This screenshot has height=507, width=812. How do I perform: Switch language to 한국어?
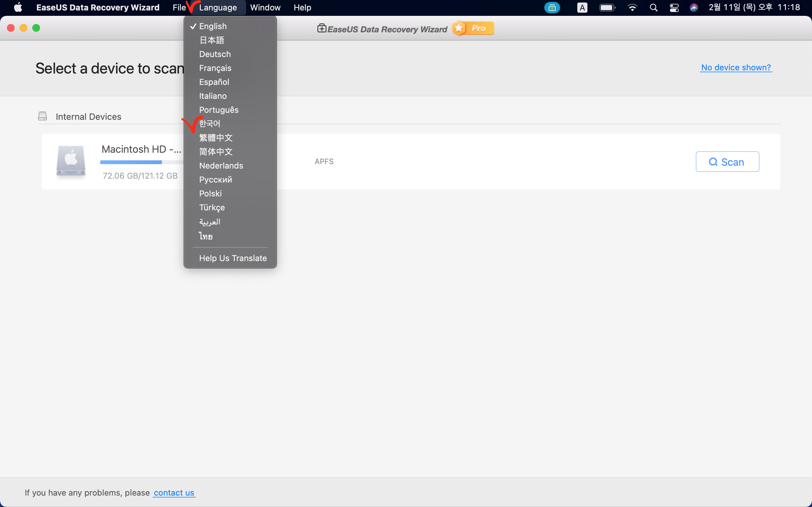[209, 124]
